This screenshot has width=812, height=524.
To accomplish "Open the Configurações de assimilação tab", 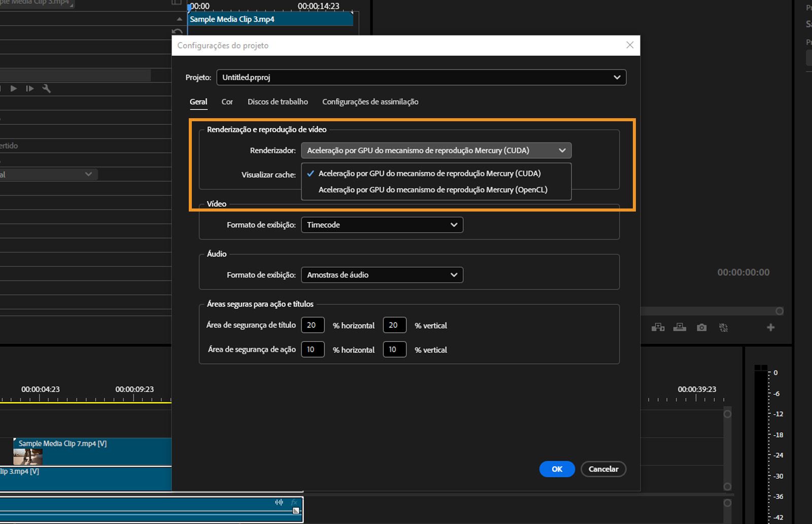I will pyautogui.click(x=370, y=101).
